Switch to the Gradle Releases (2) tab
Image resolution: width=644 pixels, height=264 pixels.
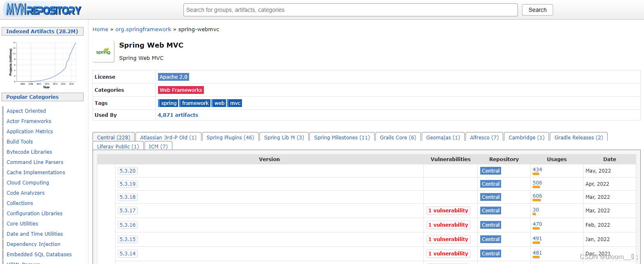pyautogui.click(x=578, y=137)
